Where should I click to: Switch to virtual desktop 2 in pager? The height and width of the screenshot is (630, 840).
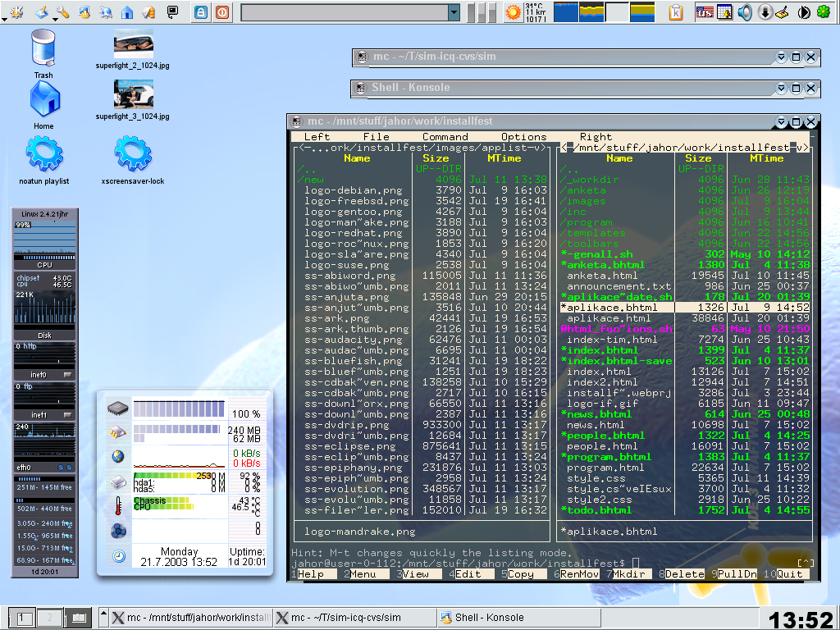(49, 617)
